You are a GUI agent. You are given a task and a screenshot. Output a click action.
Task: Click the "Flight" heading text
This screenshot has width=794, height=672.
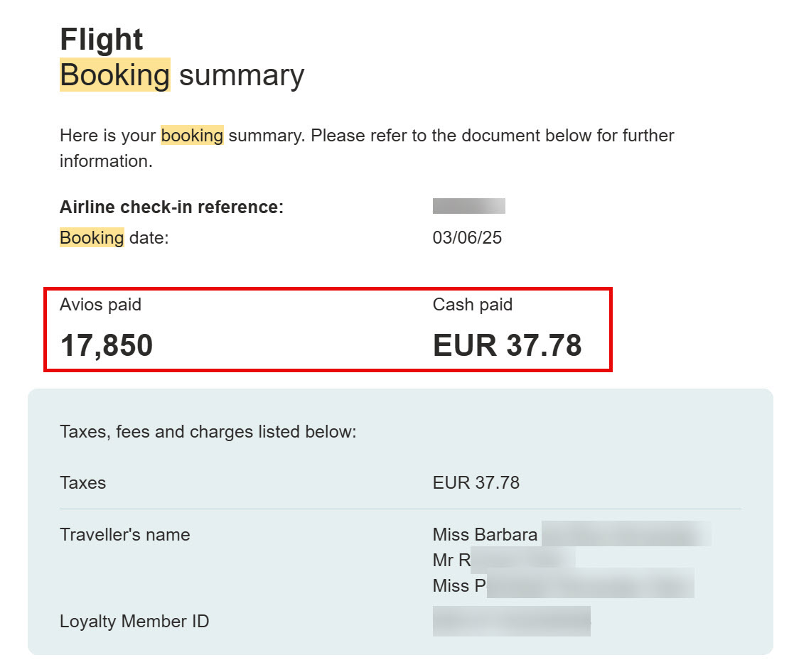tap(102, 40)
